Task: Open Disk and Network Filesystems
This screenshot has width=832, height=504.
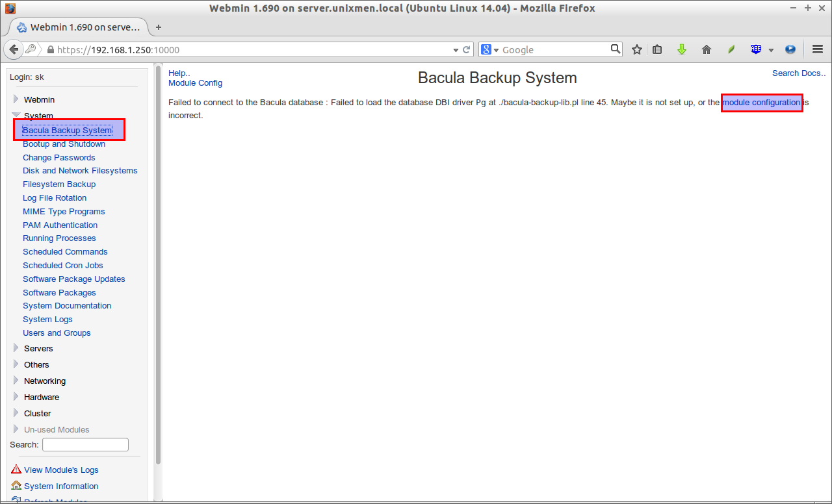Action: point(80,171)
